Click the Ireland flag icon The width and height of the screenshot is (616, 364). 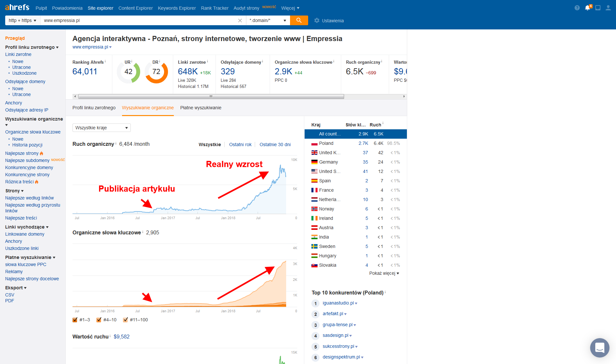tap(314, 219)
